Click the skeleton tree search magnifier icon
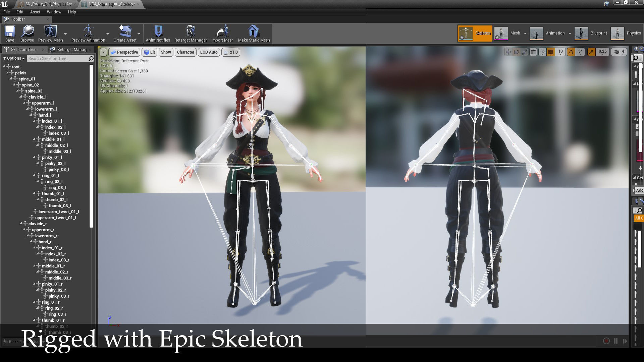 [x=91, y=59]
